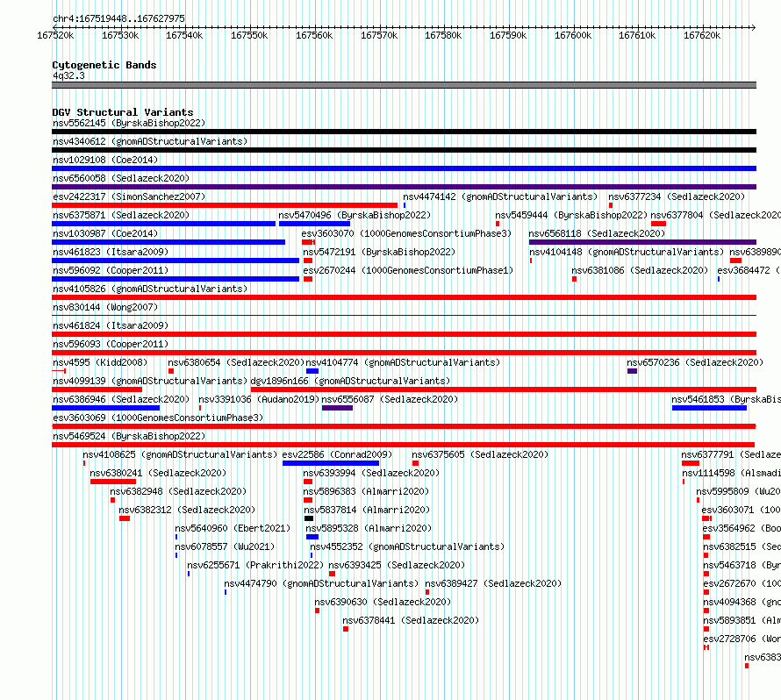Select the blue bar under esv22586

click(x=331, y=463)
